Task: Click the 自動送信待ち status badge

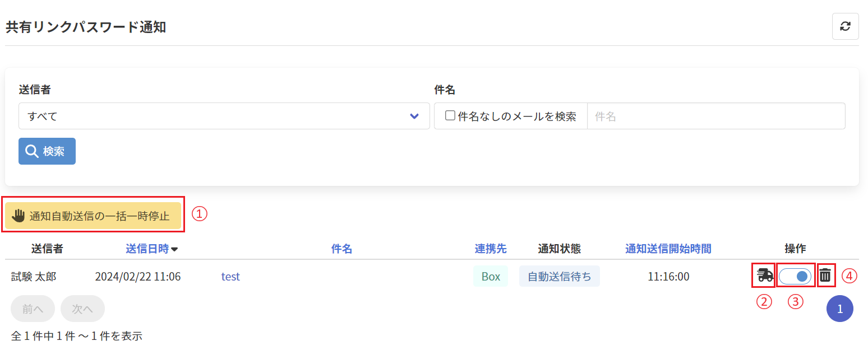Action: click(x=559, y=277)
